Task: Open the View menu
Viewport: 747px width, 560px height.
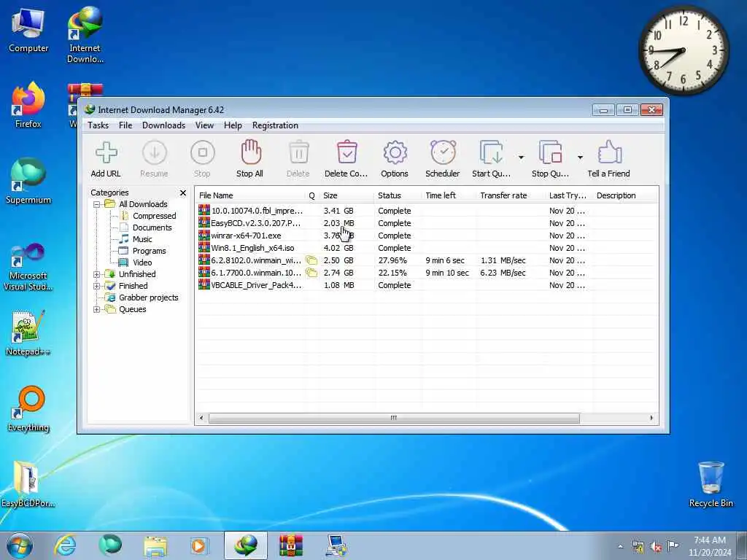Action: coord(204,125)
